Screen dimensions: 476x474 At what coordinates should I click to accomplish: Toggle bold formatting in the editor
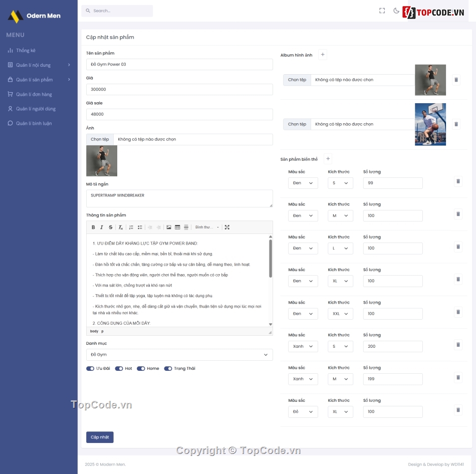(x=93, y=227)
